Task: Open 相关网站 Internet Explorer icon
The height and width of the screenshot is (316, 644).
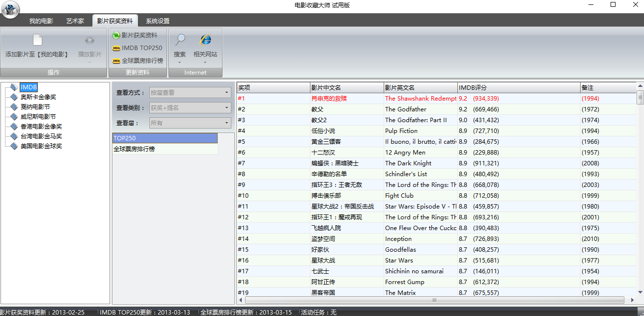Action: click(x=205, y=40)
